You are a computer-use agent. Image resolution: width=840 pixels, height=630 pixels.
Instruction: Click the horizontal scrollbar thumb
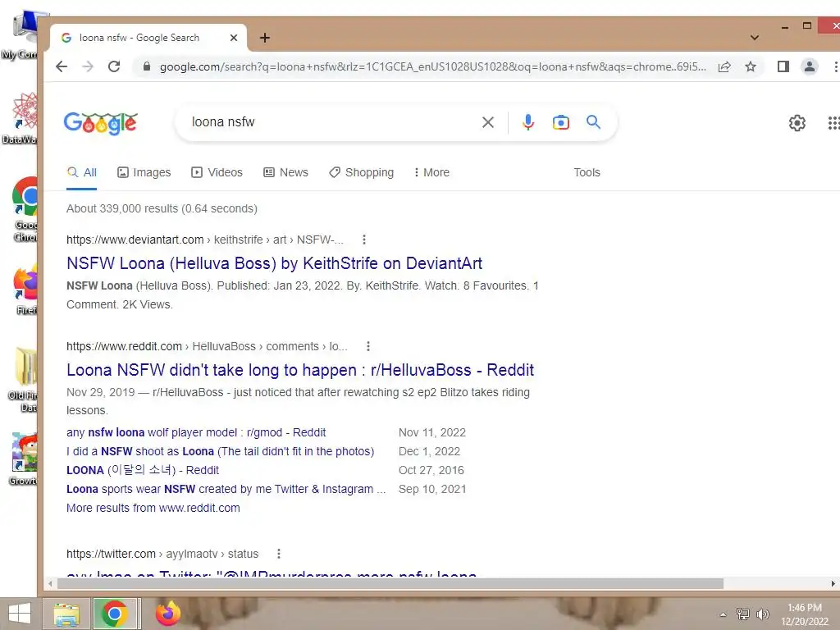(390, 583)
